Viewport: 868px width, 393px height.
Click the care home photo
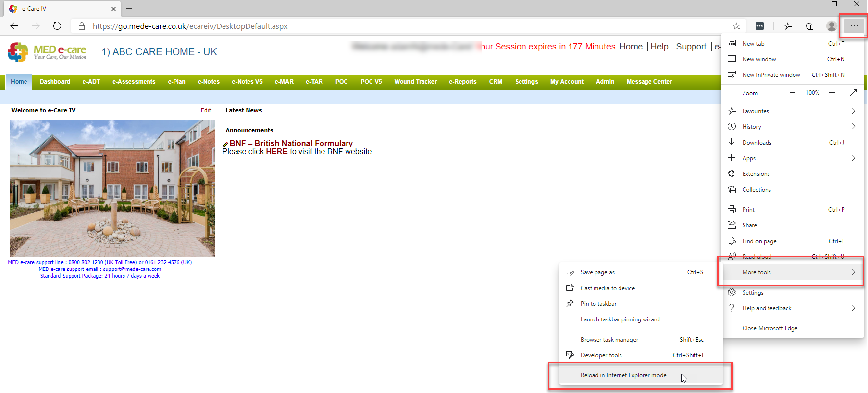coord(112,188)
